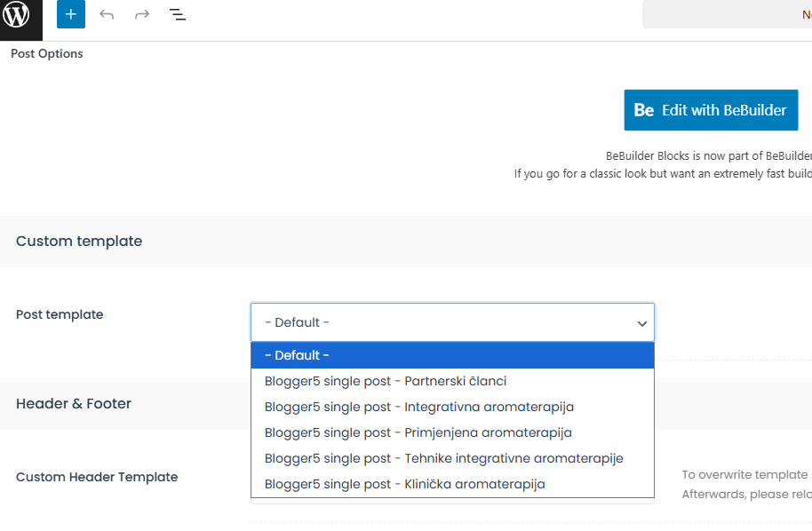
Task: Click the WordPress logo to exit editor
Action: click(x=20, y=16)
